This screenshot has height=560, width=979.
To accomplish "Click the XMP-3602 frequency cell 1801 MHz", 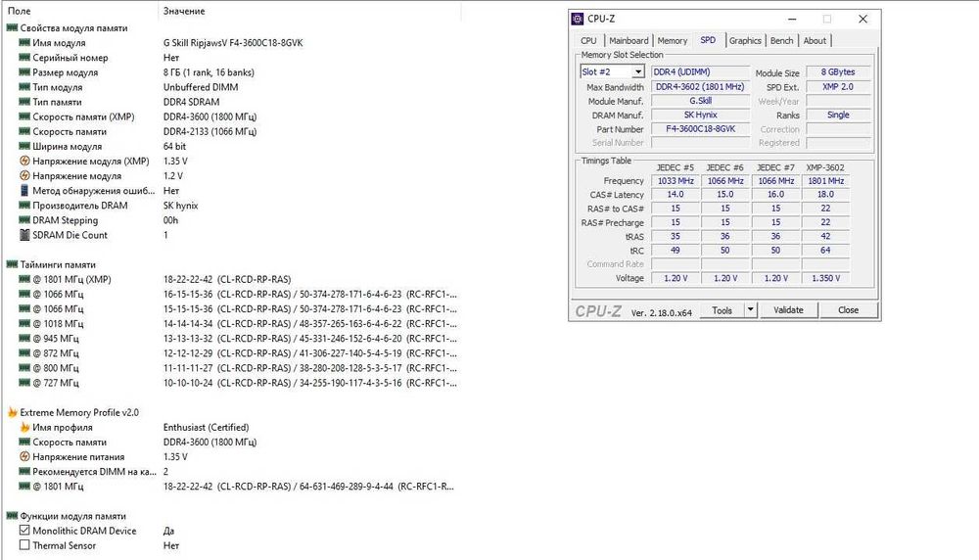I will coord(825,181).
